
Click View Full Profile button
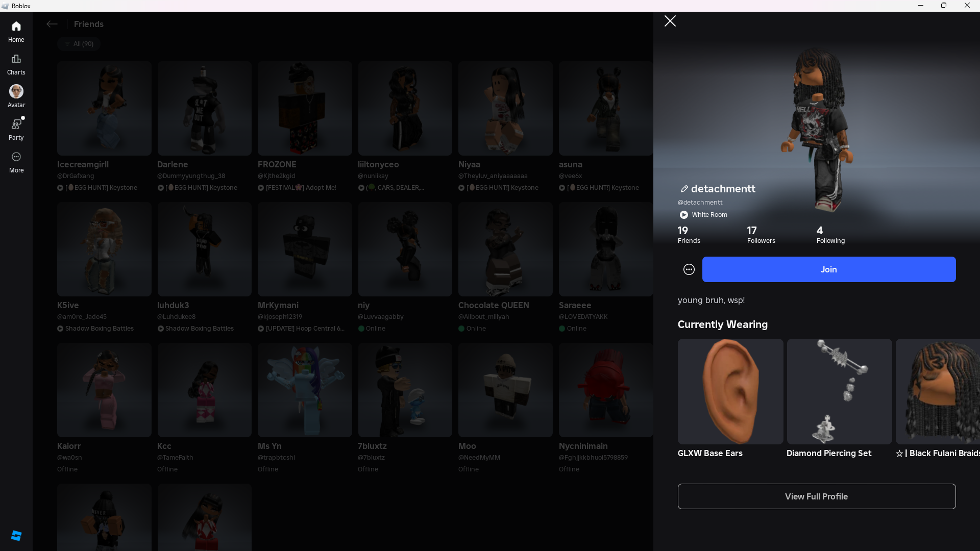pyautogui.click(x=816, y=496)
